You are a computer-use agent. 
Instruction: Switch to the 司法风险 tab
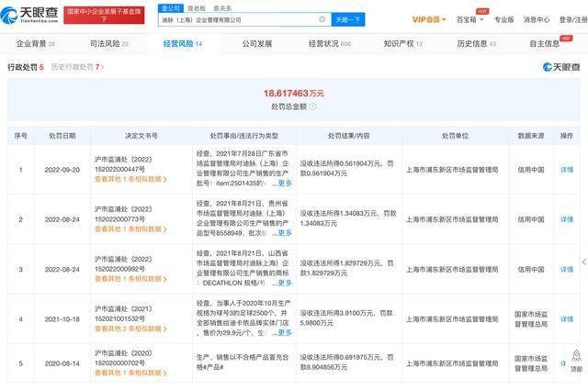(109, 44)
